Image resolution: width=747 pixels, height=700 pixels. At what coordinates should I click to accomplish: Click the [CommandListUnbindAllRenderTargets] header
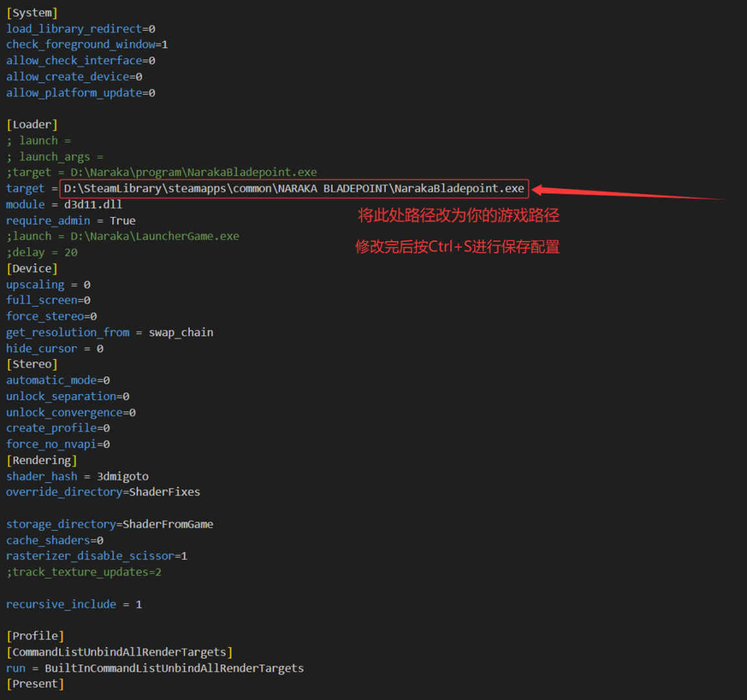(x=120, y=652)
